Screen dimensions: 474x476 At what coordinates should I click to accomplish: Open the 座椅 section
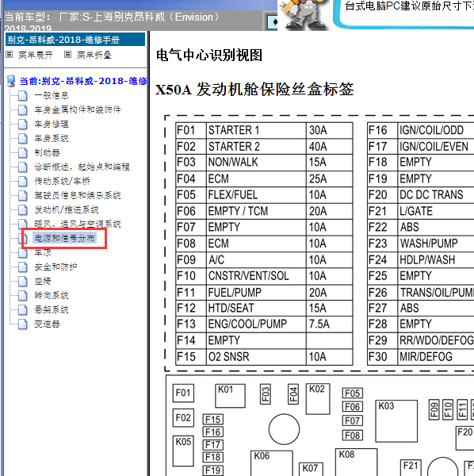click(43, 282)
